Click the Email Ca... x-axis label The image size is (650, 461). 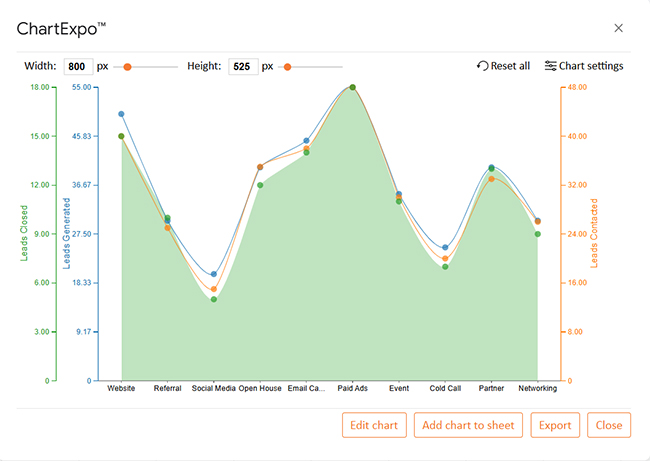click(x=306, y=388)
